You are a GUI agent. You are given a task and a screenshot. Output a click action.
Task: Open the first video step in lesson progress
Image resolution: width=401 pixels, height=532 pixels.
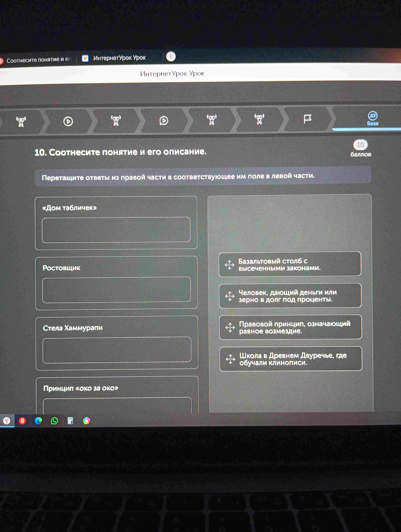click(x=68, y=121)
